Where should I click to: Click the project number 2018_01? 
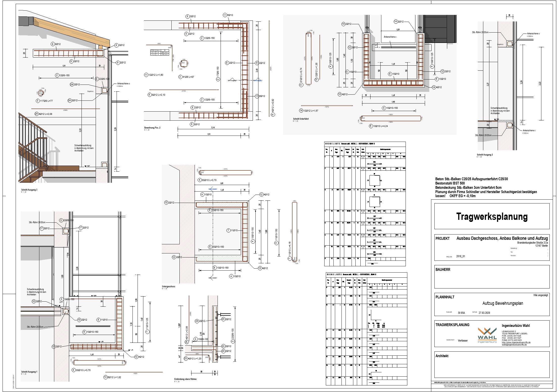[460, 256]
